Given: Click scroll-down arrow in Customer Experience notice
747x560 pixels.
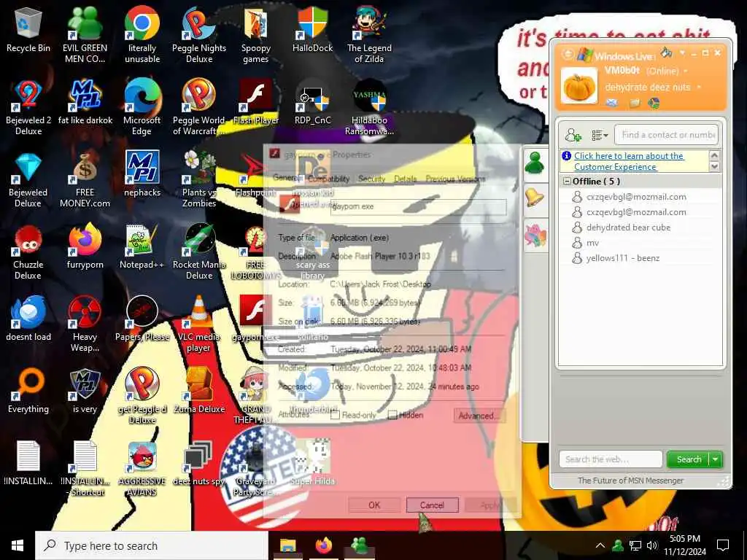Looking at the screenshot, I should [x=714, y=167].
